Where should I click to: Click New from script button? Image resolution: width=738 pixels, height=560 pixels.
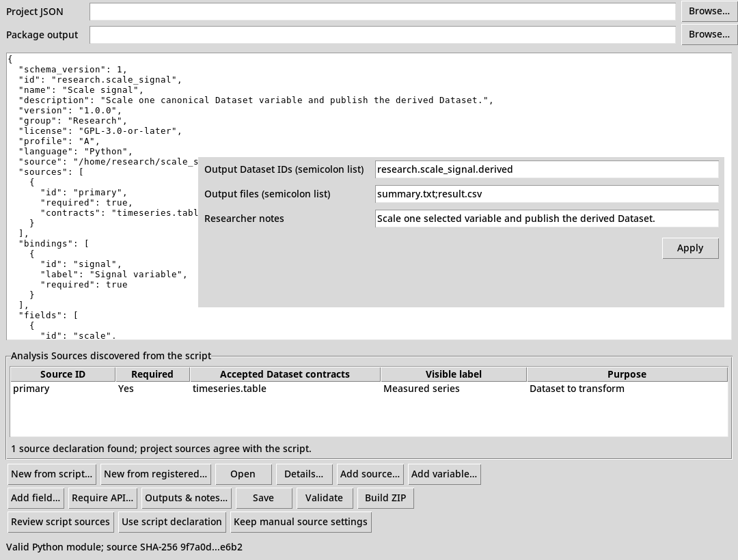coord(52,475)
